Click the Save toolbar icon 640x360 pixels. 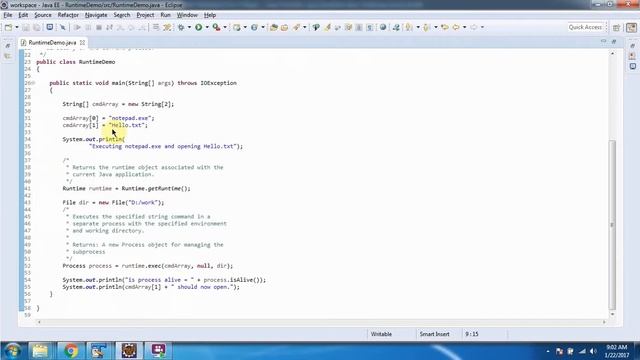tap(26, 27)
